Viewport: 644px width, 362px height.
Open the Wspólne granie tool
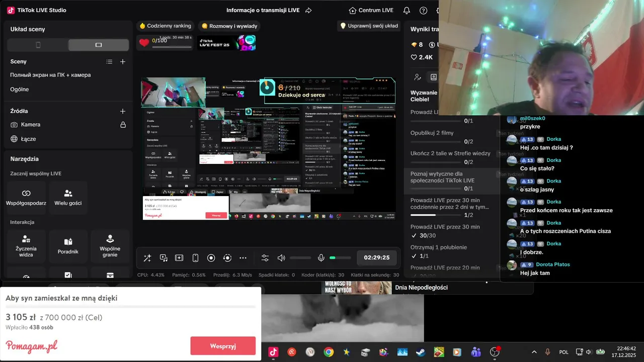click(x=110, y=246)
